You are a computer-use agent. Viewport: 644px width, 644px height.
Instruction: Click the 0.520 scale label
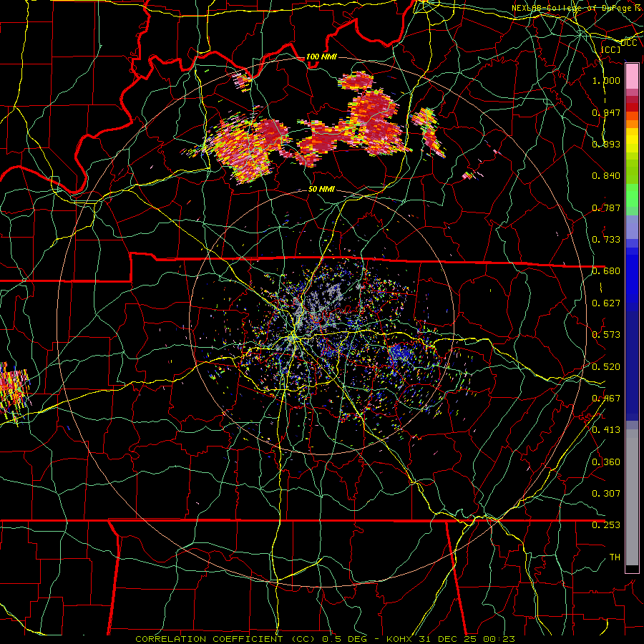coord(606,367)
